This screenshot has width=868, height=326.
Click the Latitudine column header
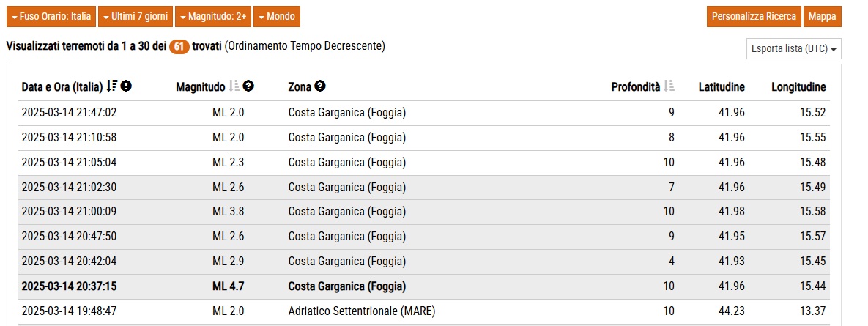click(722, 87)
